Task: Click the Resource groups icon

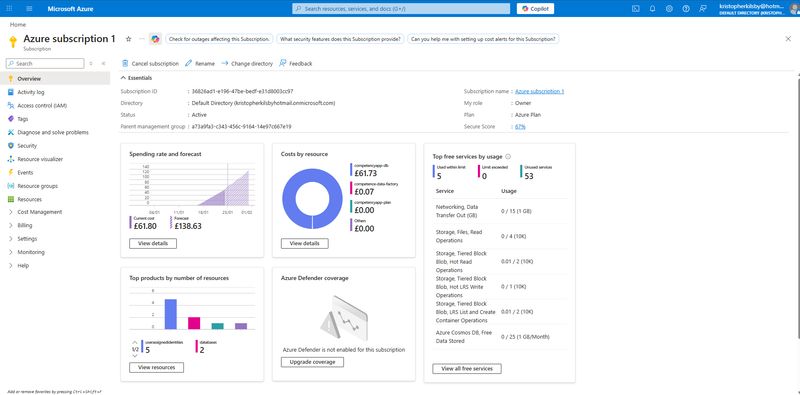Action: (x=11, y=186)
